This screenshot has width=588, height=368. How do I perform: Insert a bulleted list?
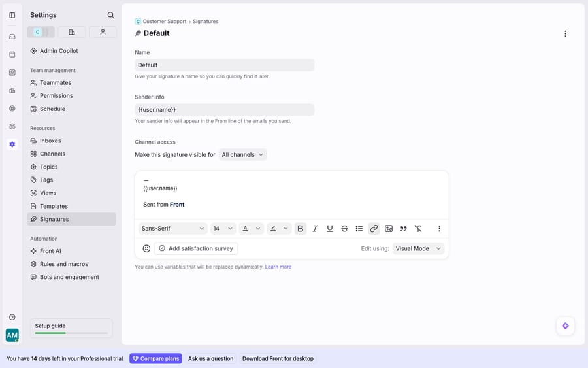click(x=359, y=229)
